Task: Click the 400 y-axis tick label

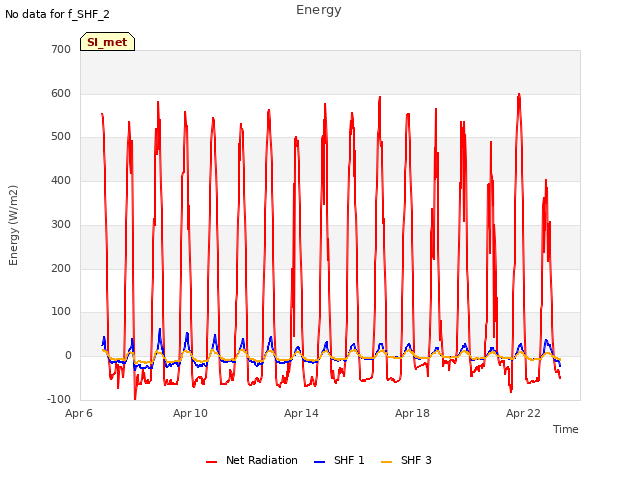Action: 61,180
